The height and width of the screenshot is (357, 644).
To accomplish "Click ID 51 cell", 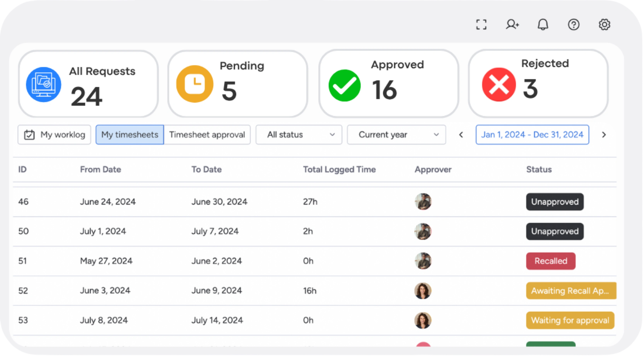I will (22, 261).
